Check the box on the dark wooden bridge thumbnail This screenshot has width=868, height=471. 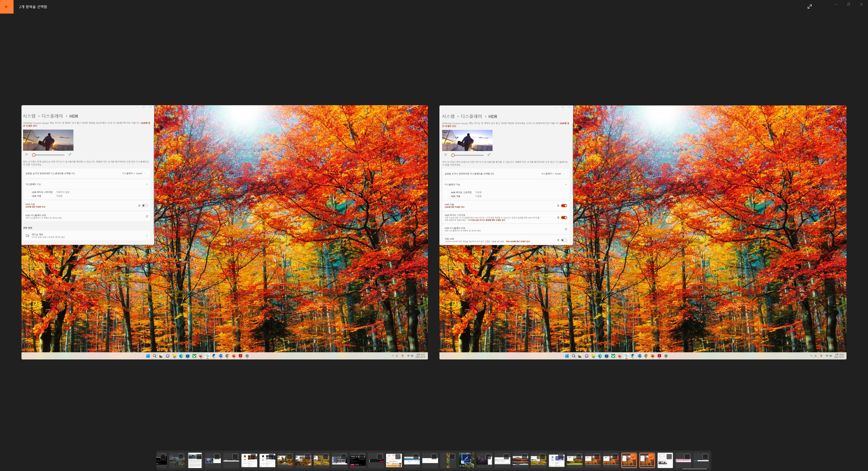tap(488, 457)
